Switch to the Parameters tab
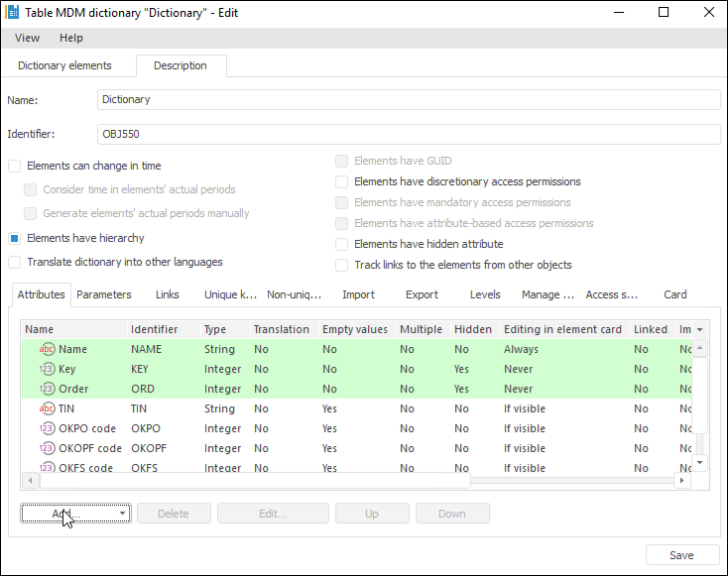Screen dimensions: 728x576 pyautogui.click(x=104, y=294)
